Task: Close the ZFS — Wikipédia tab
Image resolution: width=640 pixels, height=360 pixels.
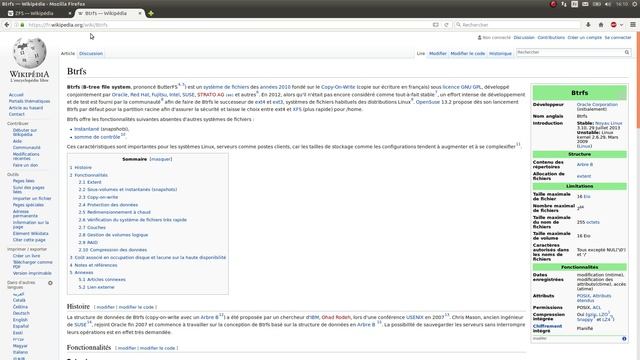Action: [69, 13]
